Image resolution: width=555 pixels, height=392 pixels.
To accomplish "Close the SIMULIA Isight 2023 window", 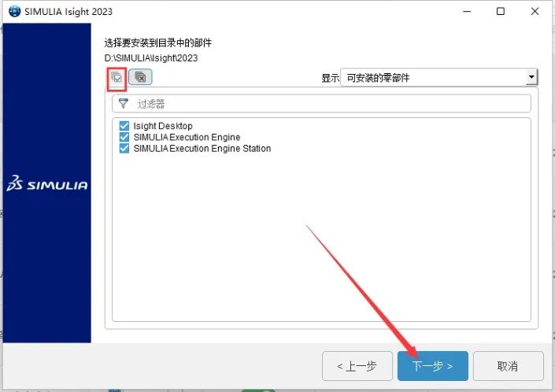I will pyautogui.click(x=535, y=11).
